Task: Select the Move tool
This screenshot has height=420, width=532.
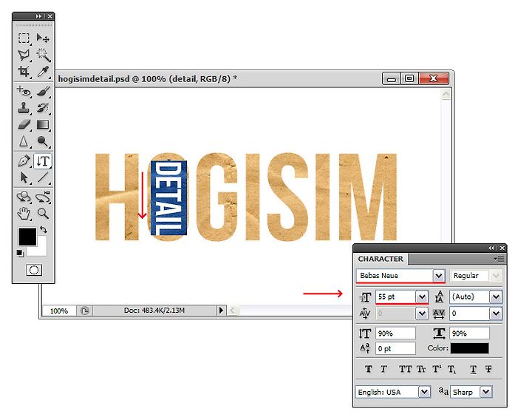Action: (x=43, y=38)
